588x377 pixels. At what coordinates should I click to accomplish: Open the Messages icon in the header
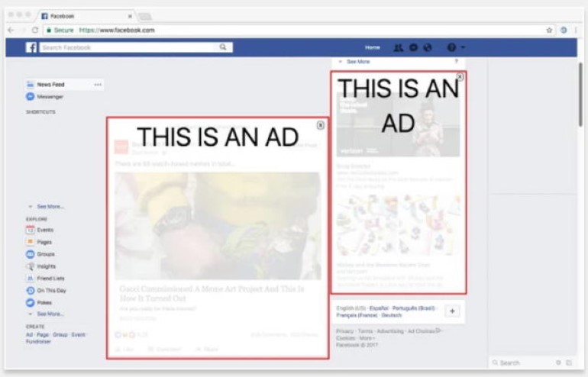(412, 47)
